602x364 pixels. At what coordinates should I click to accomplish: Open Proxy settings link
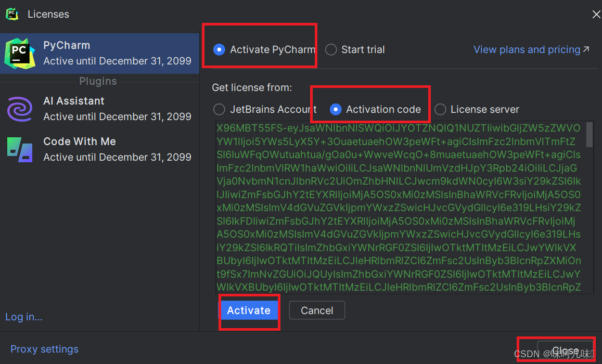coord(45,349)
